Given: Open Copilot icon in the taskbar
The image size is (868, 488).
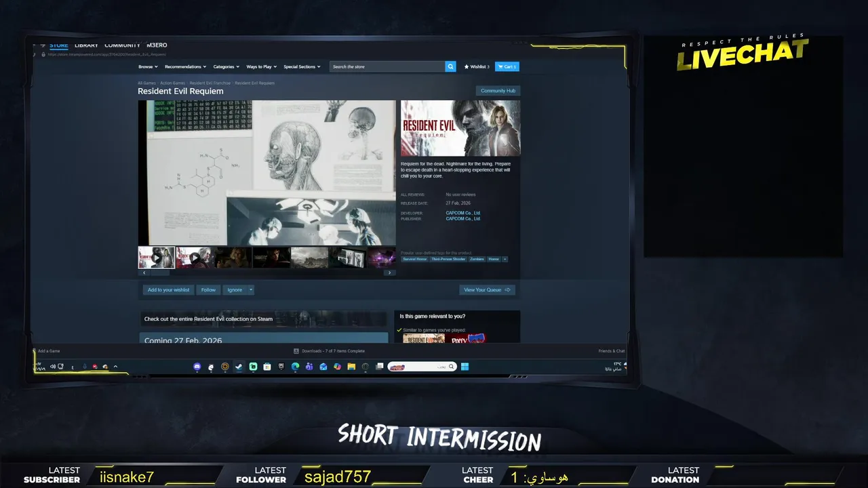Looking at the screenshot, I should [x=337, y=367].
